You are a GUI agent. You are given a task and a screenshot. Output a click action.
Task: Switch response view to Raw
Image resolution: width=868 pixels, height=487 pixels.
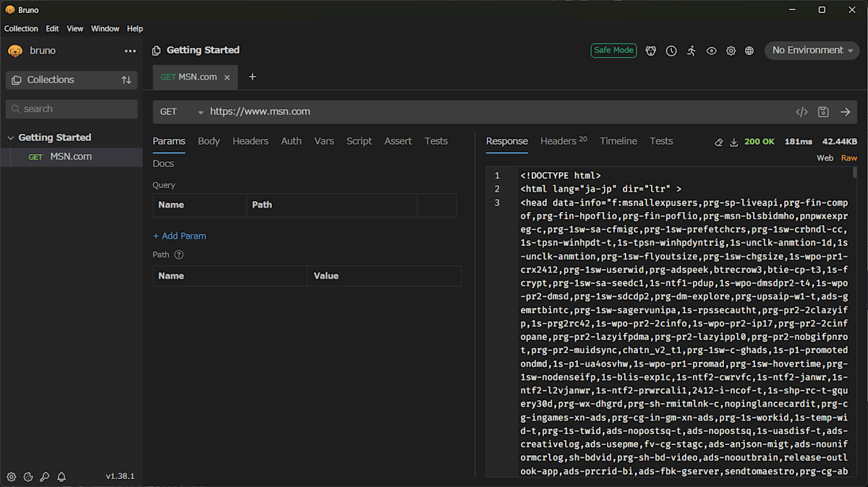848,158
